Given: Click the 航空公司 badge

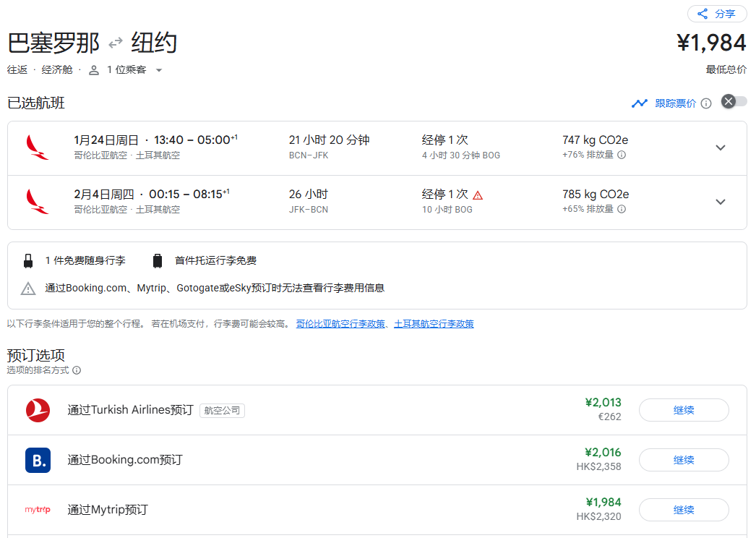Looking at the screenshot, I should click(223, 411).
